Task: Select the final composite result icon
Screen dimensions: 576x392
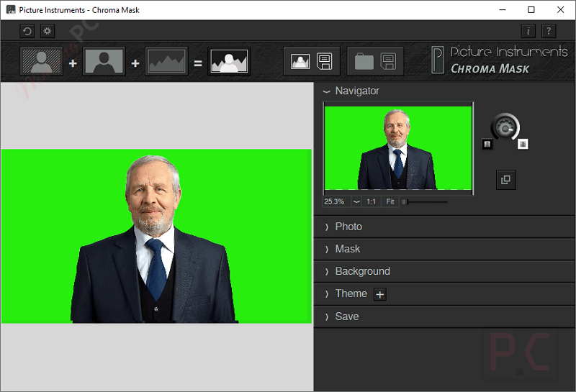Action: pyautogui.click(x=229, y=62)
